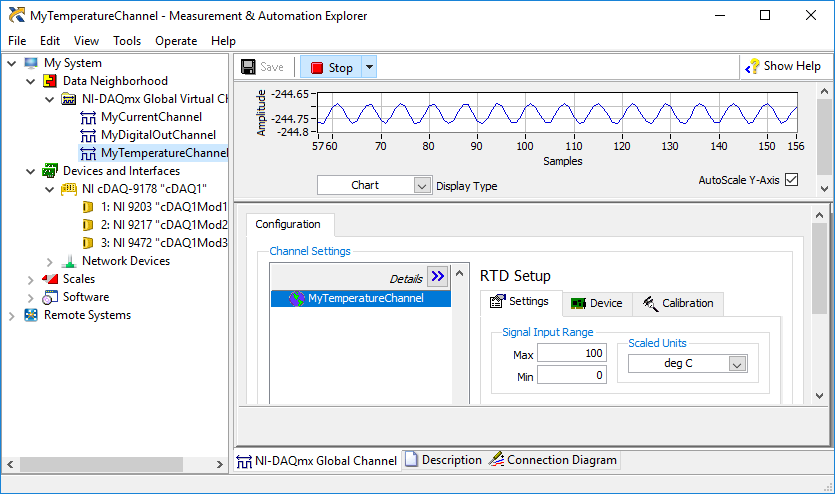This screenshot has height=494, width=835.
Task: Select Network Devices in the tree
Action: 126,261
